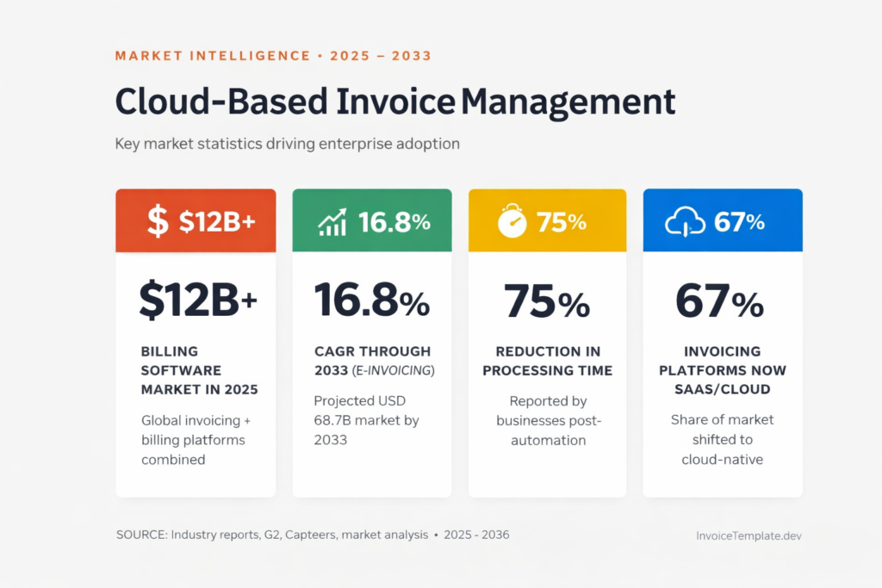Select the 'Reduction in Processing Time' heading

pos(547,361)
